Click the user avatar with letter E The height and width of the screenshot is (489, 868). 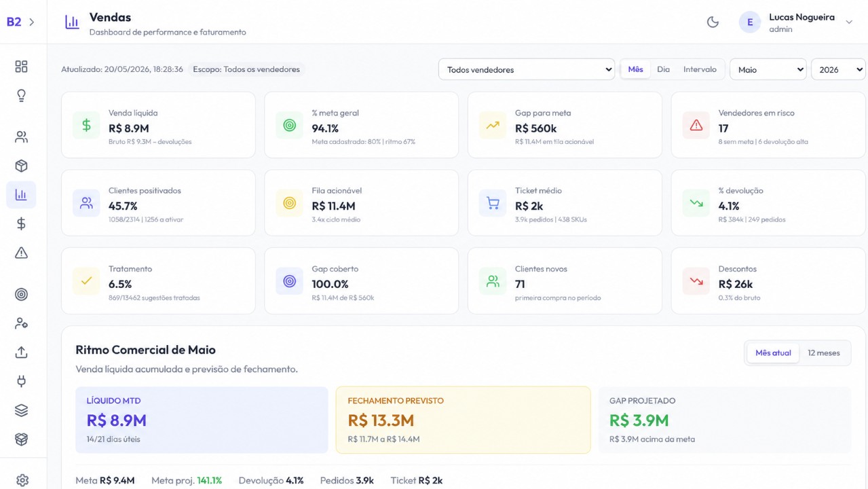750,22
